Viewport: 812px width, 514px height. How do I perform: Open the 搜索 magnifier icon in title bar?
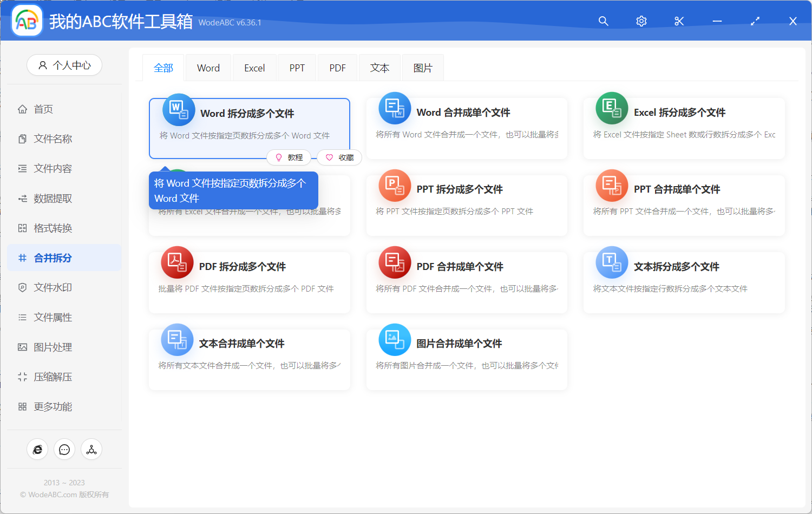[603, 21]
